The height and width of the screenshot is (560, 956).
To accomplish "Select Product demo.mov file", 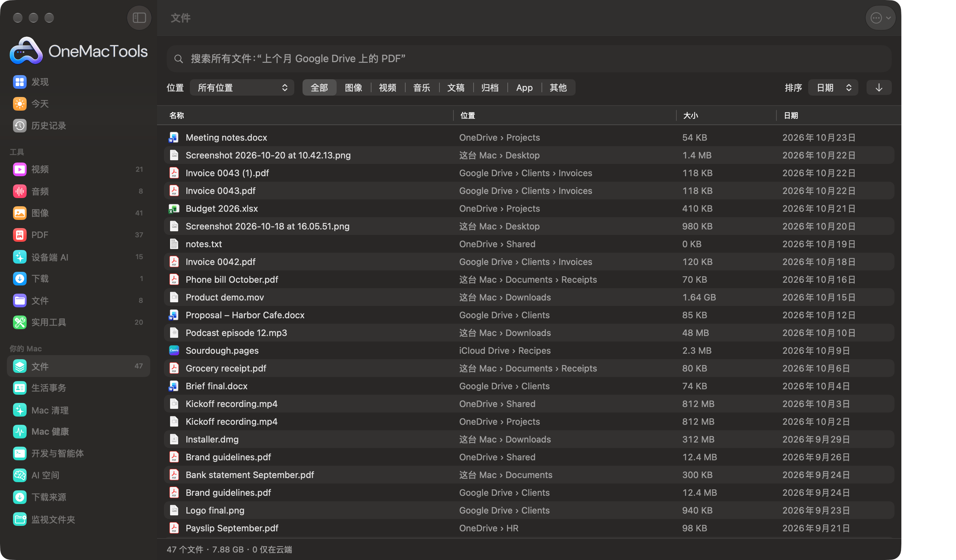I will pyautogui.click(x=529, y=297).
